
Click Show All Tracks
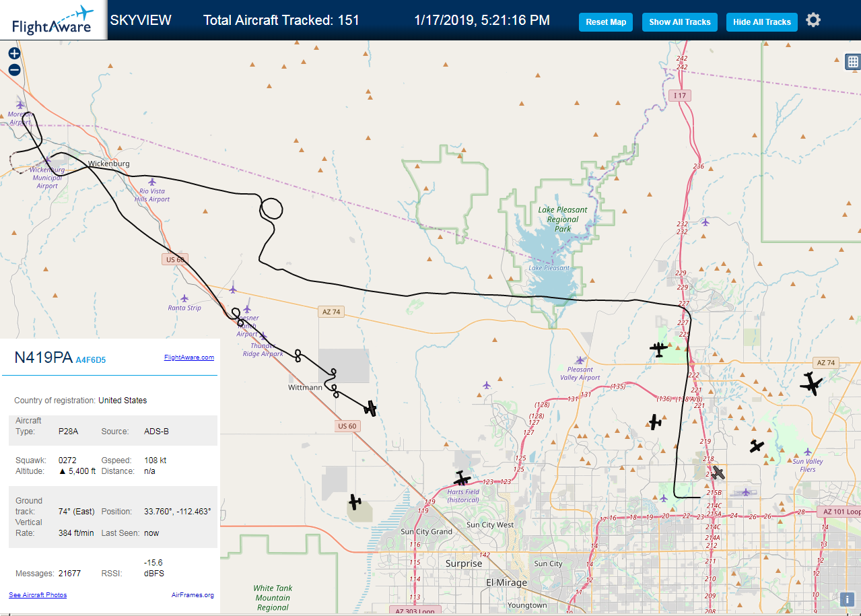tap(680, 22)
